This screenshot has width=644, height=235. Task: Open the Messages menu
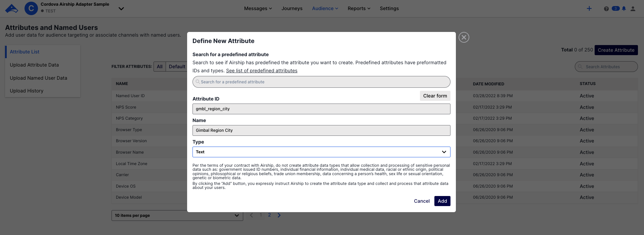258,8
